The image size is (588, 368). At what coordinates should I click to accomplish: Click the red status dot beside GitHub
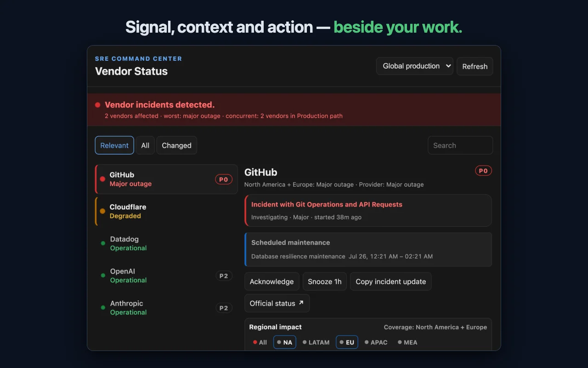pyautogui.click(x=102, y=179)
